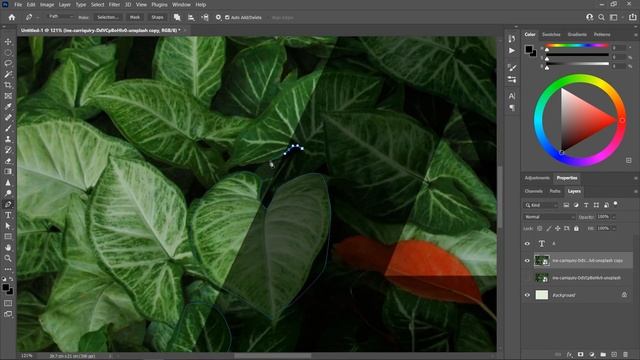This screenshot has width=640, height=360.
Task: Select the Clone Stamp tool
Action: click(x=8, y=139)
